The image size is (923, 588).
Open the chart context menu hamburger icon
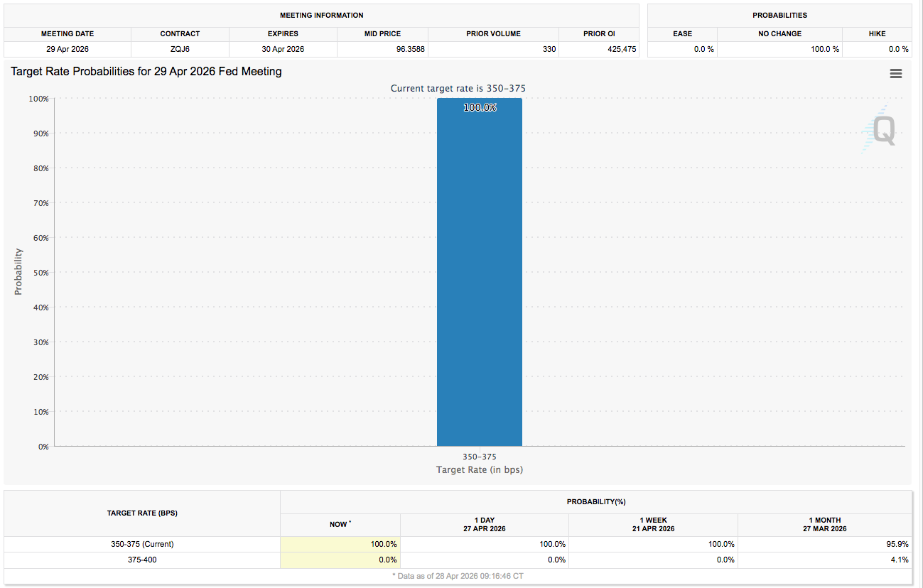895,74
